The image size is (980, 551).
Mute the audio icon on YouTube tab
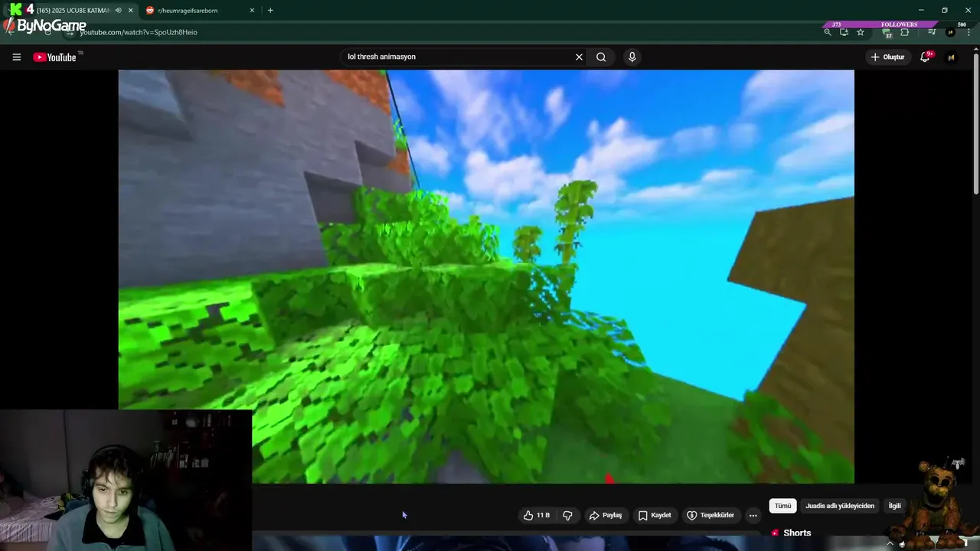coord(118,11)
